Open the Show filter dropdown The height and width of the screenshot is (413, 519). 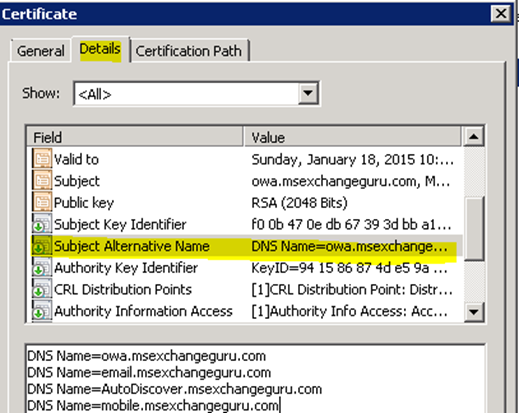(x=196, y=94)
